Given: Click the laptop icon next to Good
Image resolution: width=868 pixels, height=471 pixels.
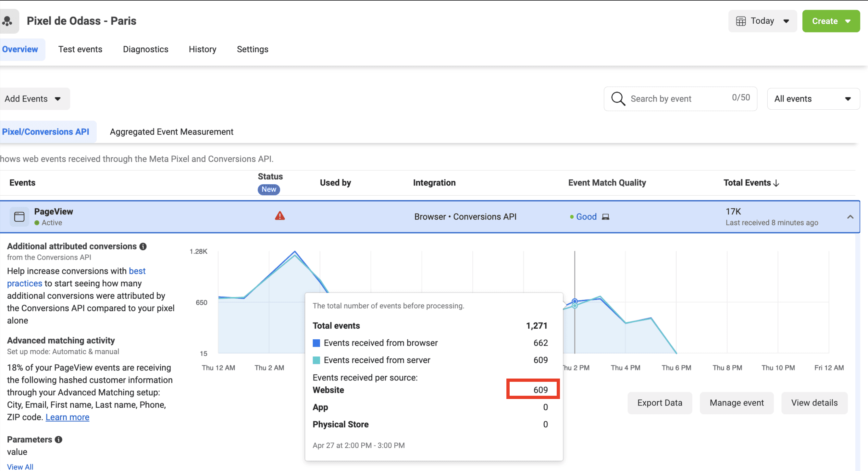Looking at the screenshot, I should (x=605, y=217).
